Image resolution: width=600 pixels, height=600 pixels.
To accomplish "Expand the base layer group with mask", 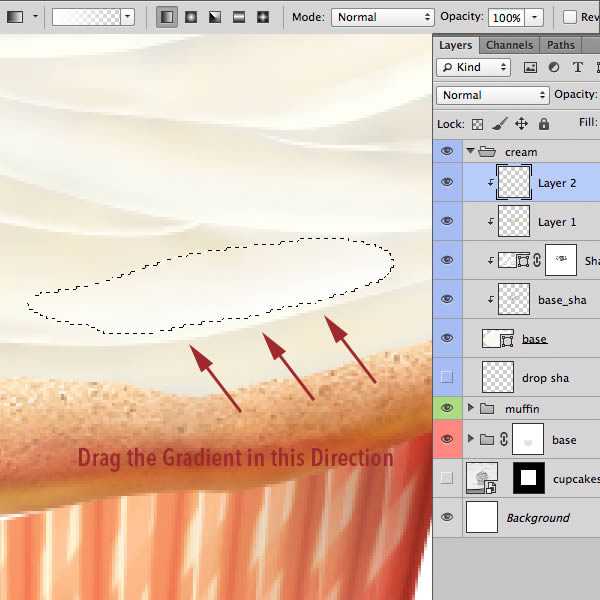I will pyautogui.click(x=471, y=439).
